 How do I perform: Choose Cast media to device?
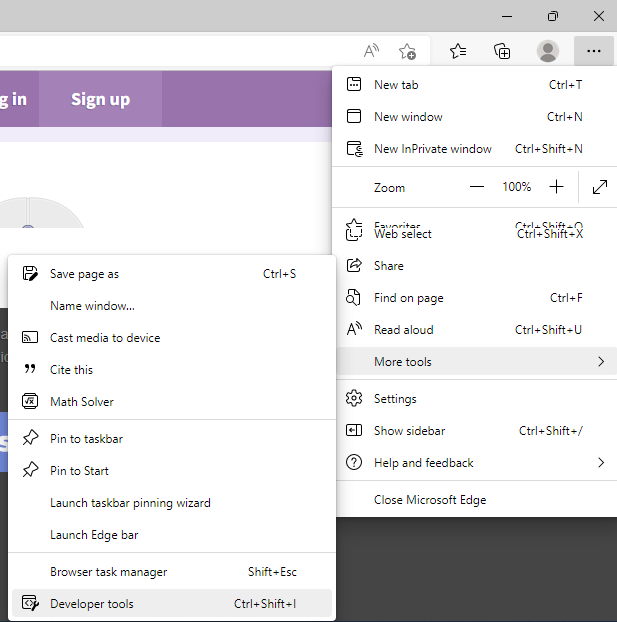pyautogui.click(x=172, y=338)
